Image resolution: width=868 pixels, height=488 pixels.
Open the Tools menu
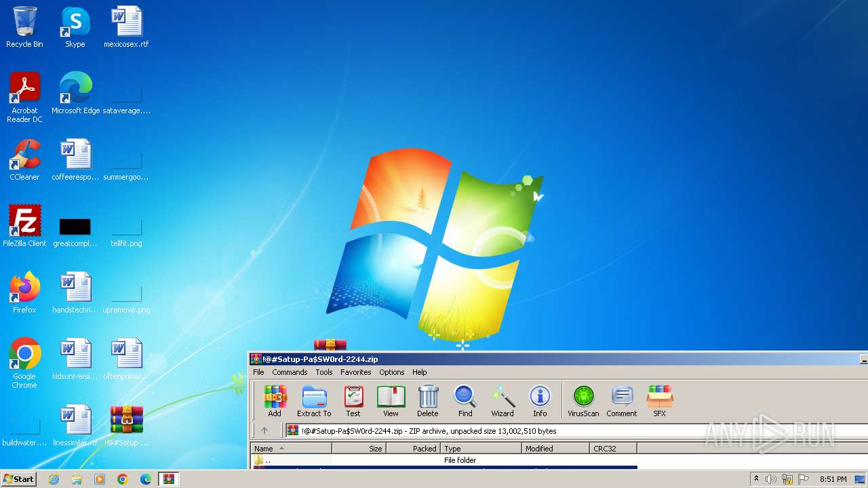(324, 372)
